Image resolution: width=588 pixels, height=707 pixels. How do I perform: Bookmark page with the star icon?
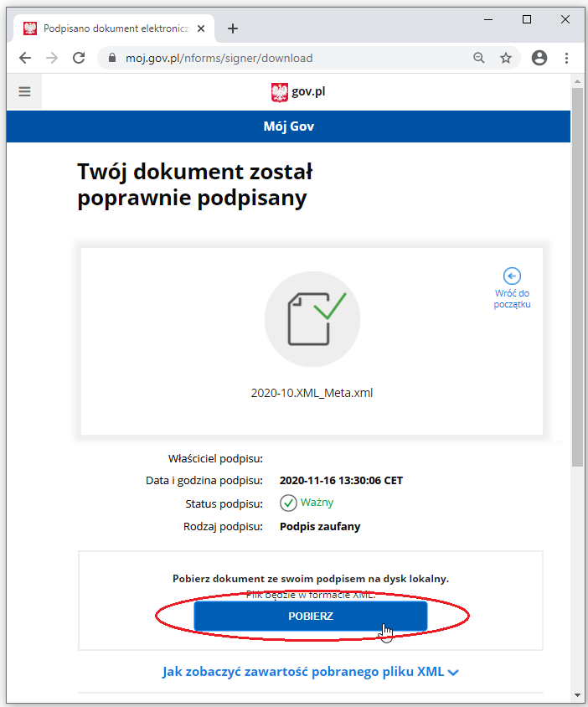click(x=505, y=58)
